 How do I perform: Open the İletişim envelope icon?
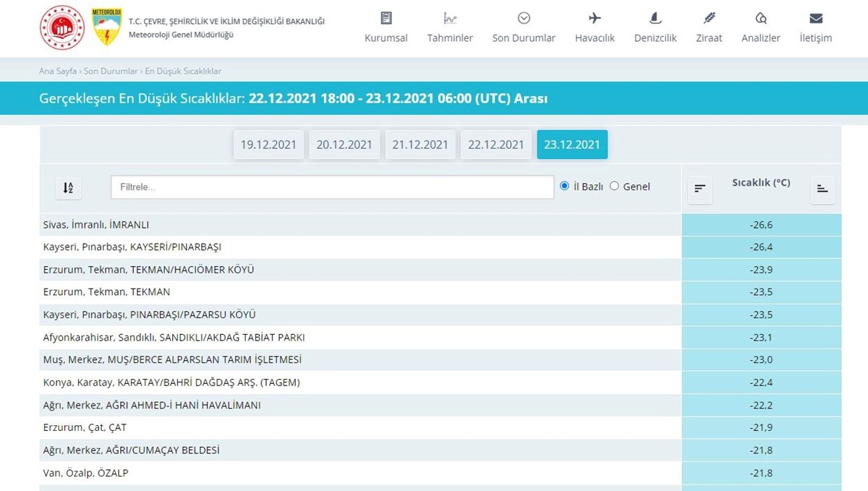[816, 18]
